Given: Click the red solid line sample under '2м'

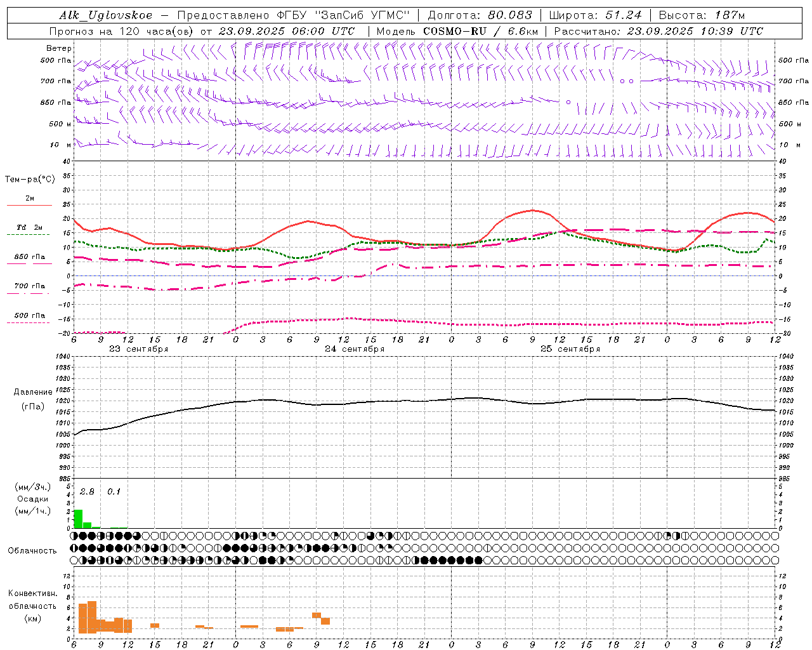Looking at the screenshot, I should (29, 206).
